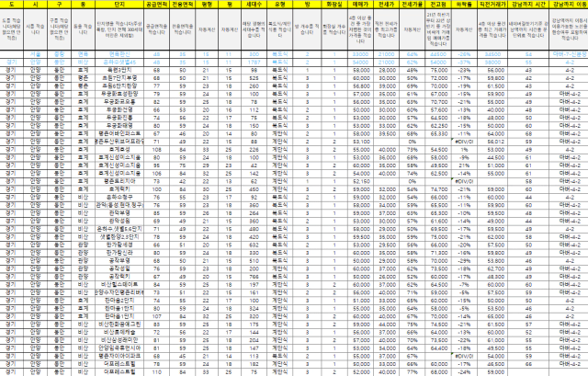
Task: Click the 53,100 sale price cell
Action: coord(360,142)
